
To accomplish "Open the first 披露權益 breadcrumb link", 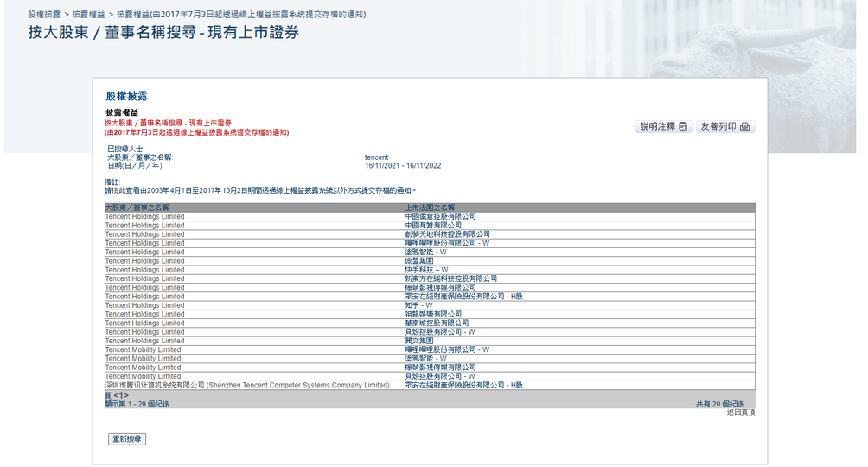I will [88, 15].
